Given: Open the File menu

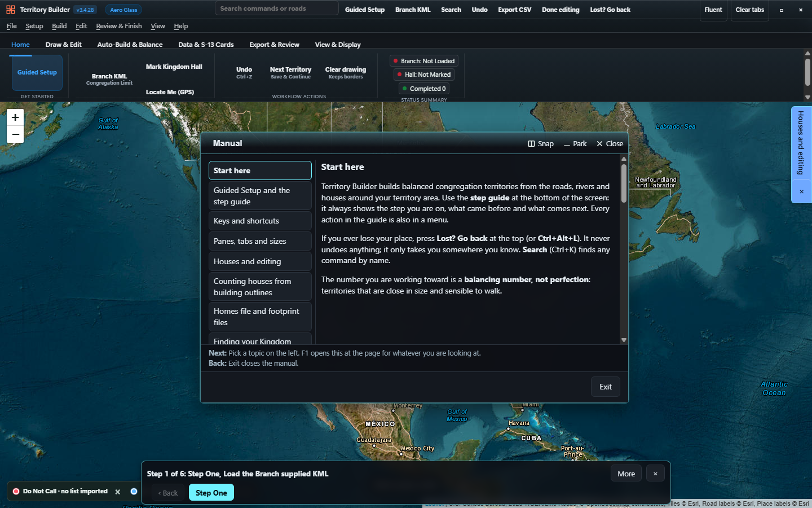Looking at the screenshot, I should coord(12,26).
